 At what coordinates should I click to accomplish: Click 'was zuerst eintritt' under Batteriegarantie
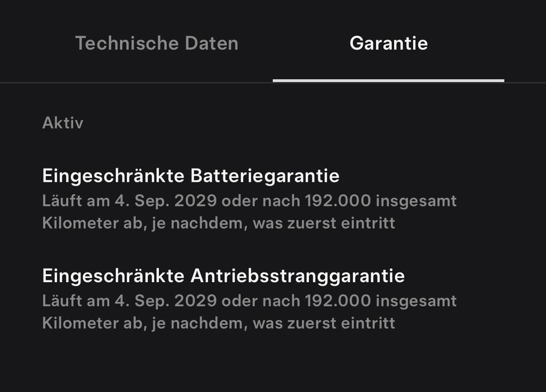(324, 222)
